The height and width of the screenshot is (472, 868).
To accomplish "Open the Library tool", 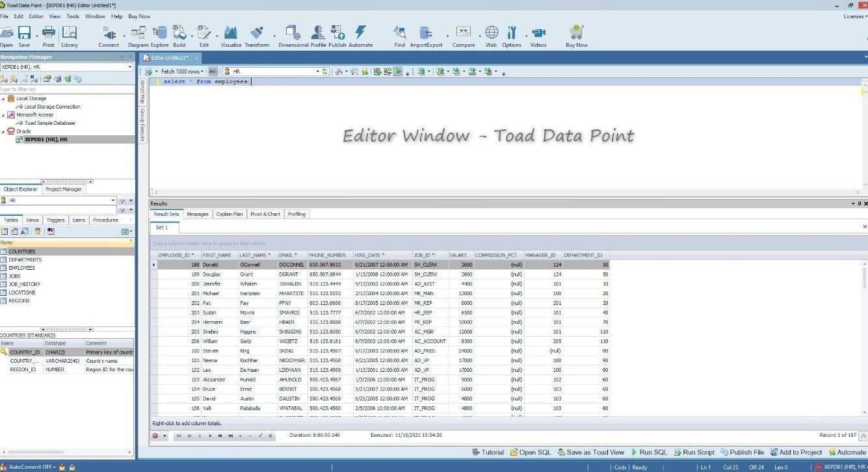I will pos(70,36).
